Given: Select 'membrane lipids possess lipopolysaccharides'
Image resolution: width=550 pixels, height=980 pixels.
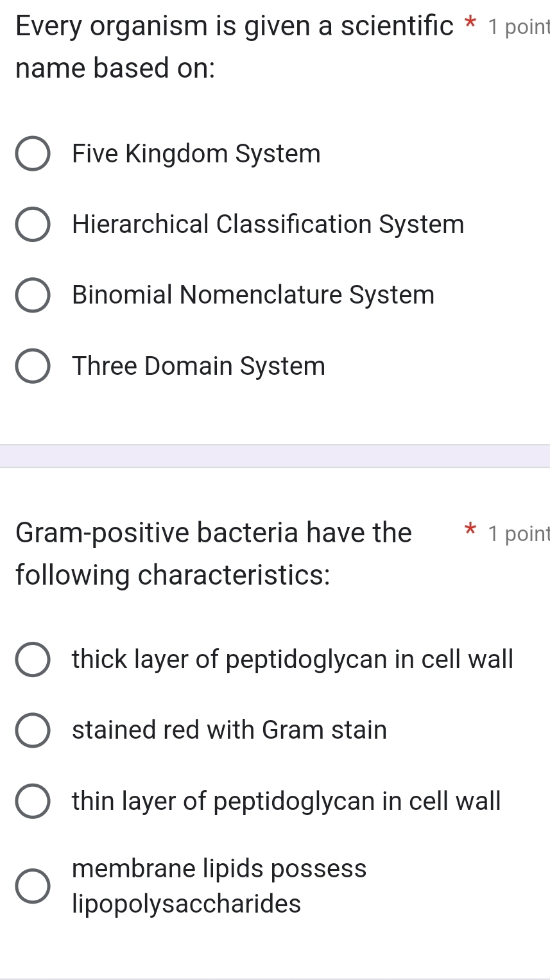Looking at the screenshot, I should pos(33,886).
